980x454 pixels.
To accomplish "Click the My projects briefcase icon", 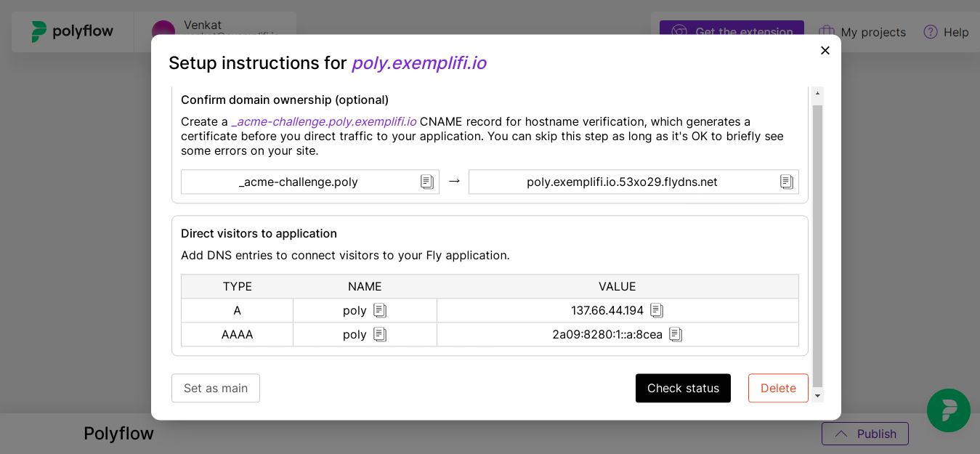I will (x=827, y=32).
